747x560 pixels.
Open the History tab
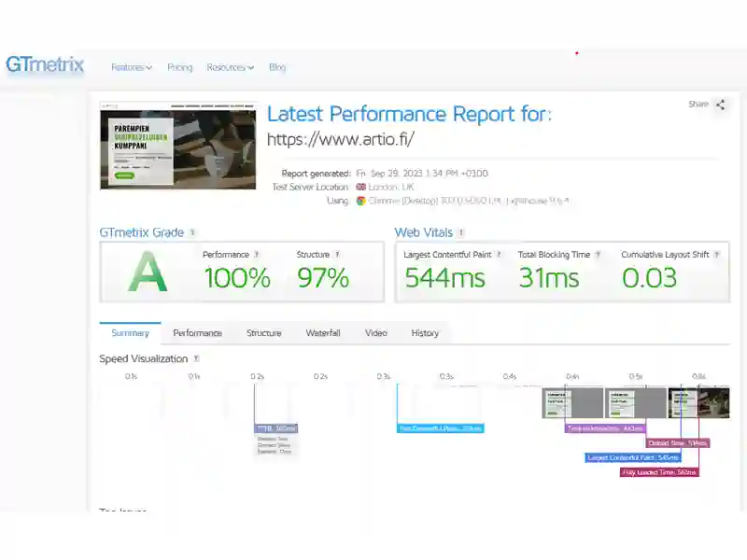point(425,333)
